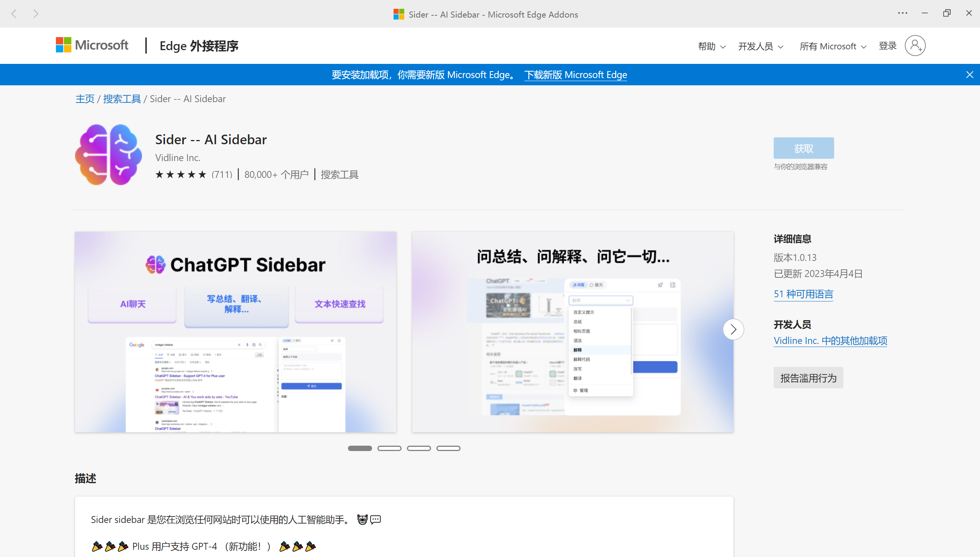Go forward using the forward arrow
Image resolution: width=980 pixels, height=557 pixels.
pyautogui.click(x=36, y=14)
